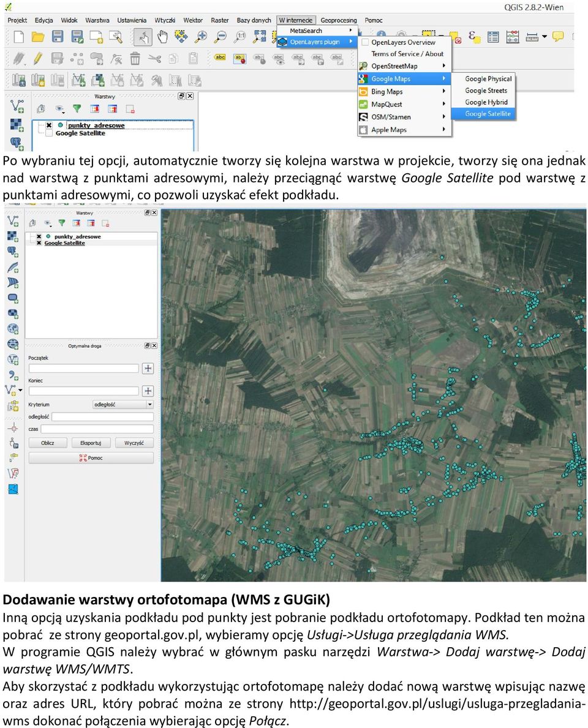Click the Add WFS Layer globe icon

click(13, 359)
